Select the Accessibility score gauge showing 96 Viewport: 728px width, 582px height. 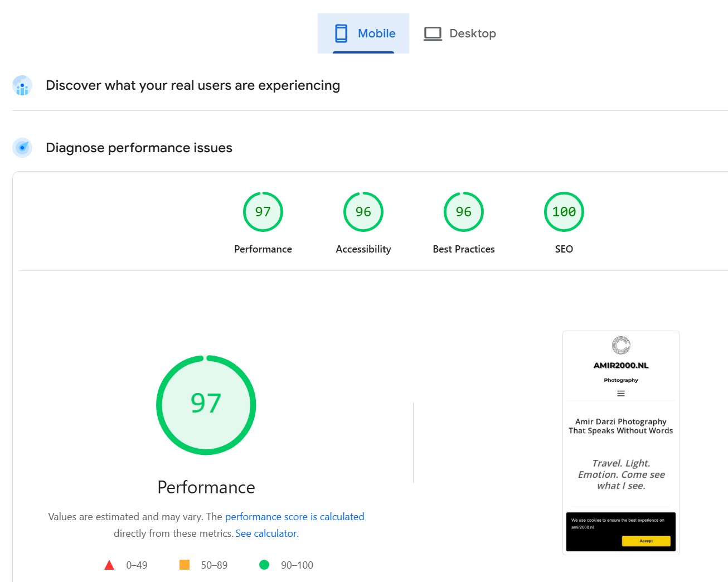click(x=363, y=212)
